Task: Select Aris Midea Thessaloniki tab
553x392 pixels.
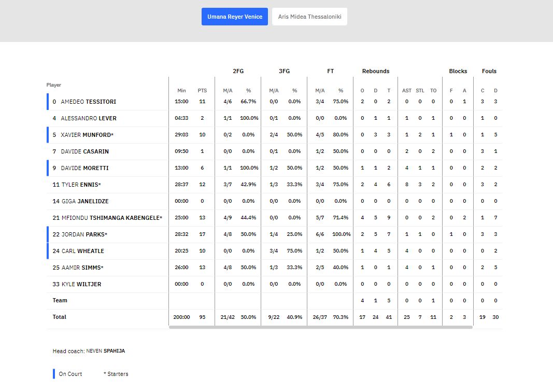Action: pos(309,17)
